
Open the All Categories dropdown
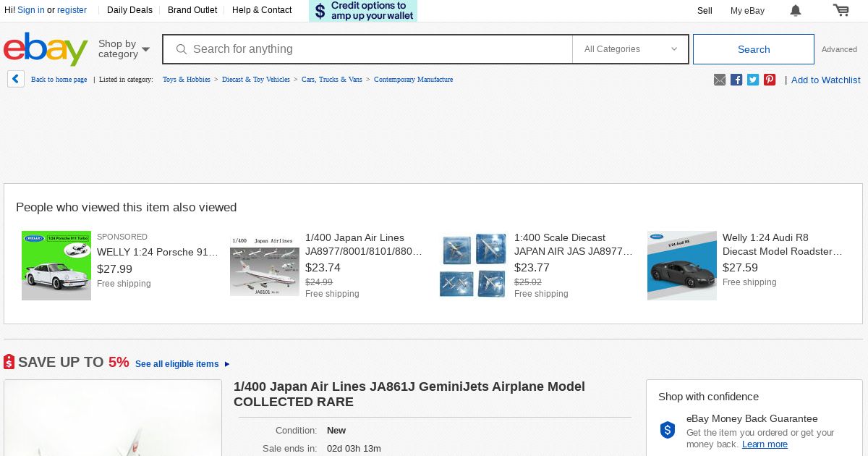[x=631, y=49]
